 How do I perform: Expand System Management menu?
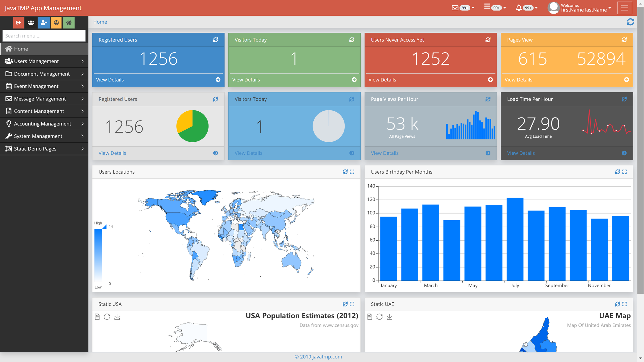[44, 136]
